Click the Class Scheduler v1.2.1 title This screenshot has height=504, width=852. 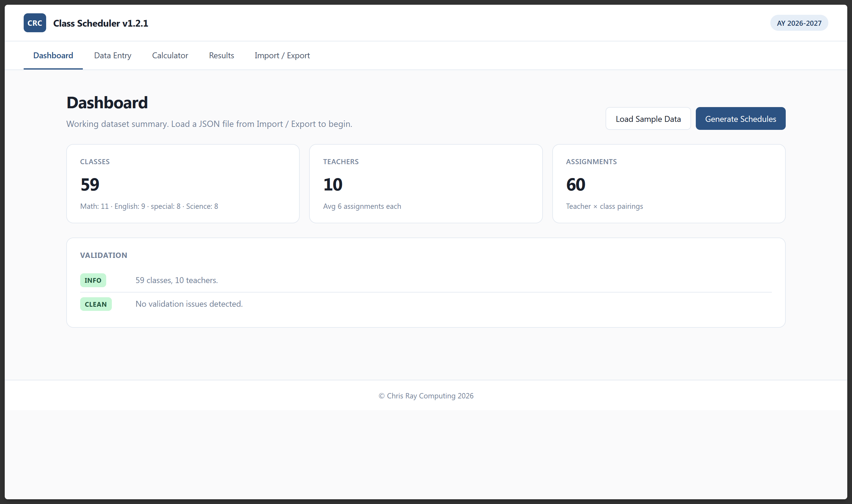[x=101, y=23]
